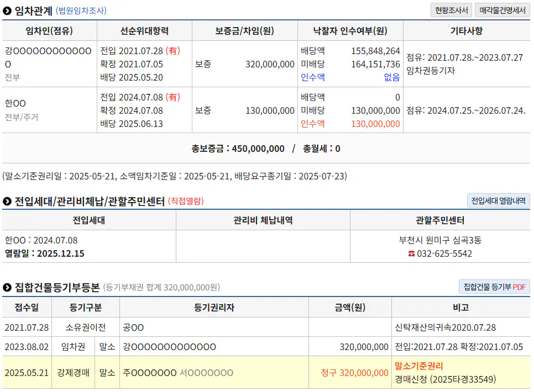534x392 pixels.
Task: Click tenant name 한OO in 임차인 column
Action: coord(15,103)
